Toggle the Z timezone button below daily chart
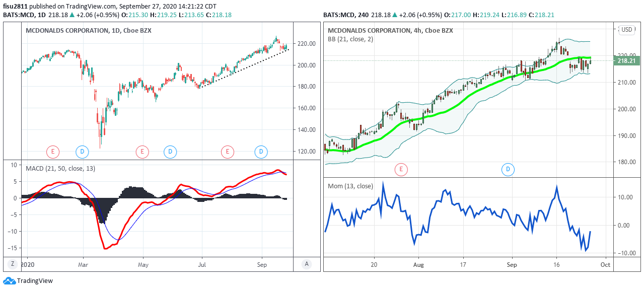 click(12, 264)
